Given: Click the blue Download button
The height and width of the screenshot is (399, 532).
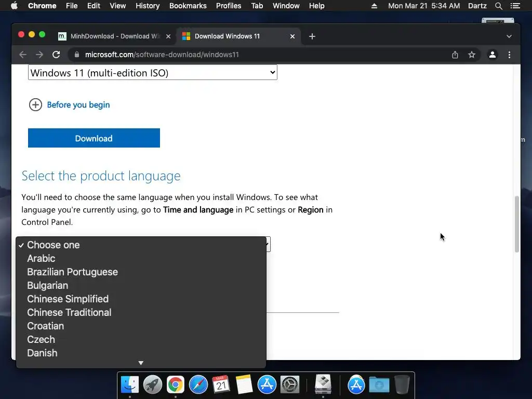Looking at the screenshot, I should [x=94, y=138].
